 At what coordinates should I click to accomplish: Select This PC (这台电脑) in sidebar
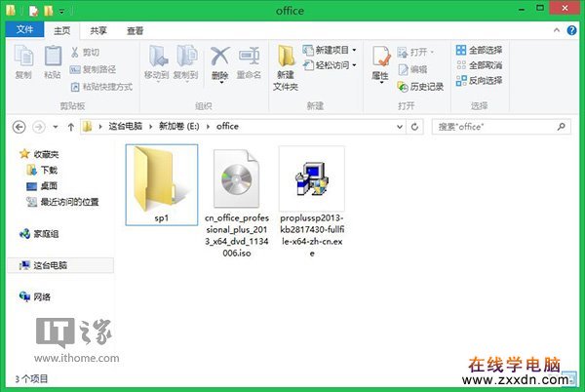point(60,265)
